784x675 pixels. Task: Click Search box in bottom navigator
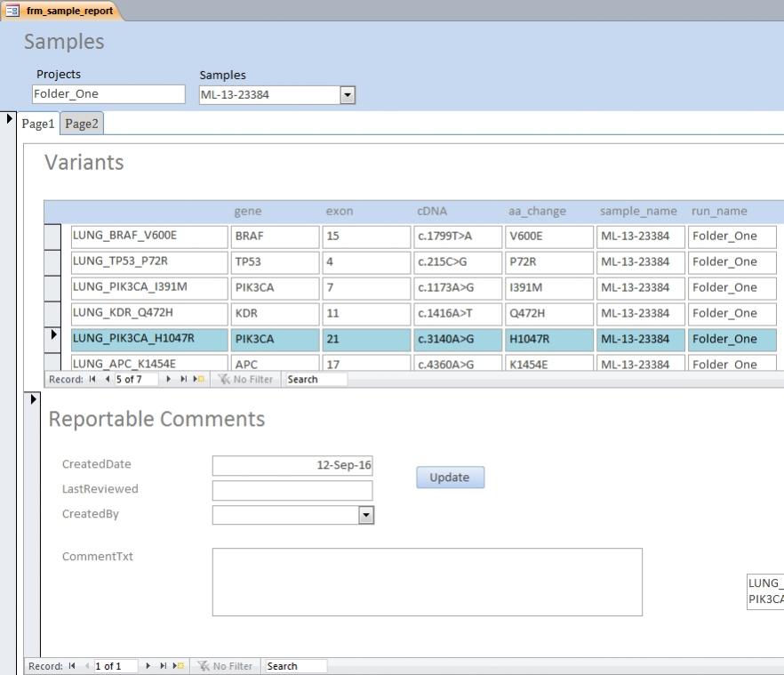coord(295,666)
